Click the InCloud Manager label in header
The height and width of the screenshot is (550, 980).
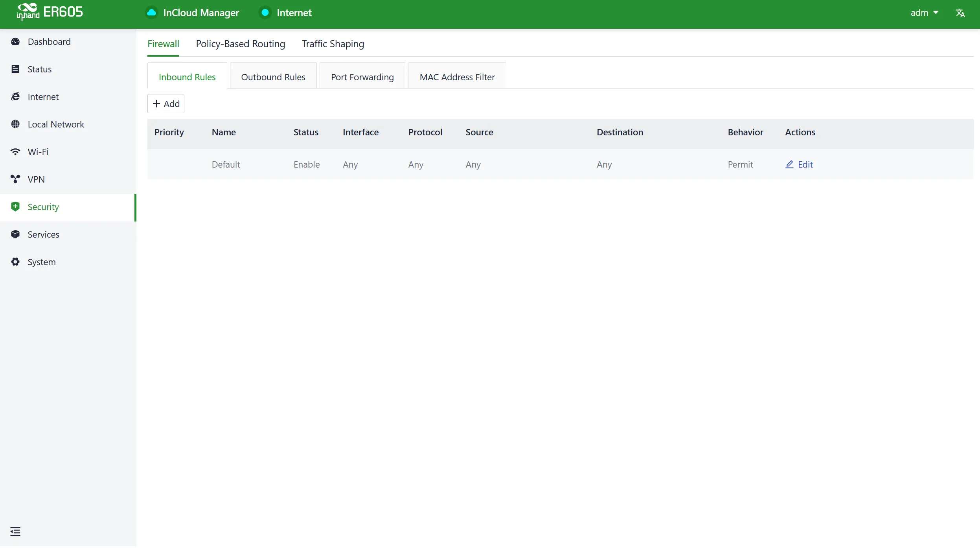201,13
